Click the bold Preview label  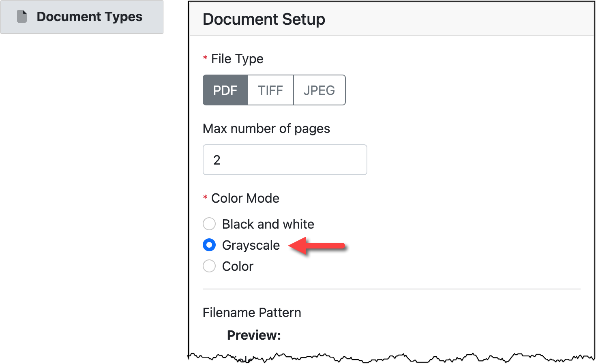point(254,335)
